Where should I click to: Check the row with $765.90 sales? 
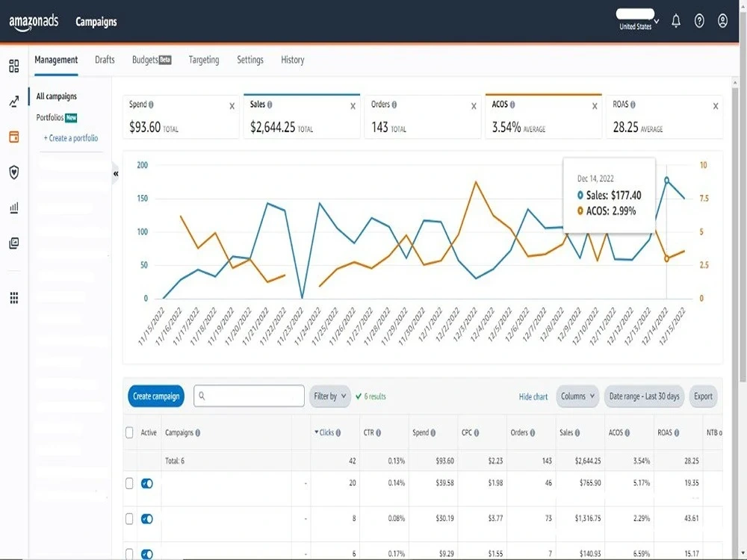click(129, 483)
